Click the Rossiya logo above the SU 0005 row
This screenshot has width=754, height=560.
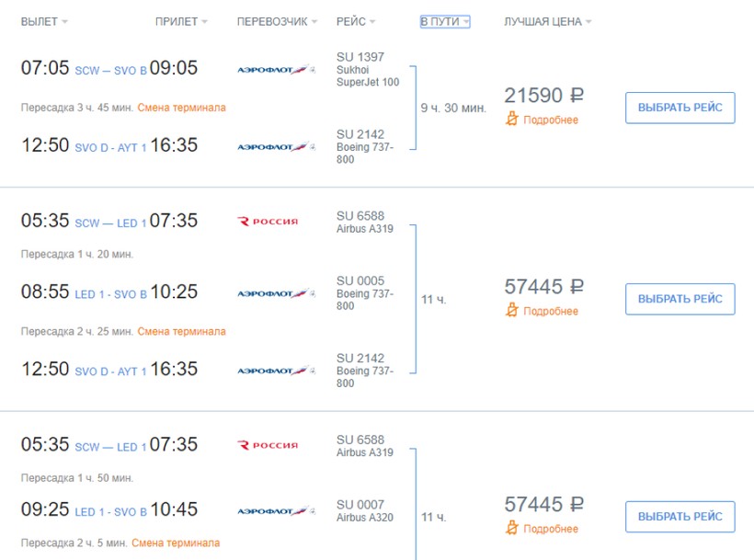point(268,221)
